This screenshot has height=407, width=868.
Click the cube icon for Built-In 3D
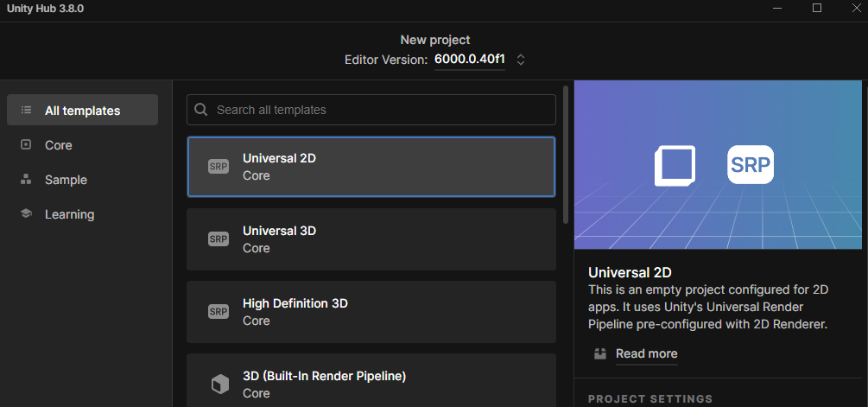219,385
